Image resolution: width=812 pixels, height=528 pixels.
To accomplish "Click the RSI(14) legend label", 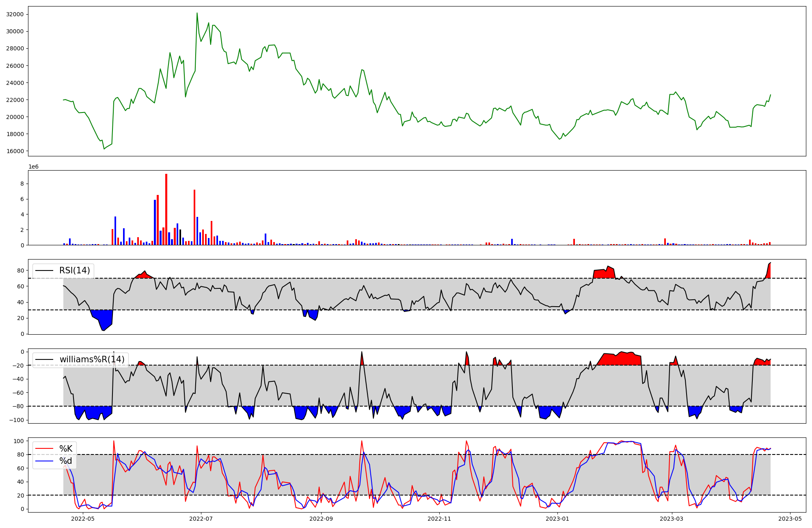I will click(x=74, y=270).
